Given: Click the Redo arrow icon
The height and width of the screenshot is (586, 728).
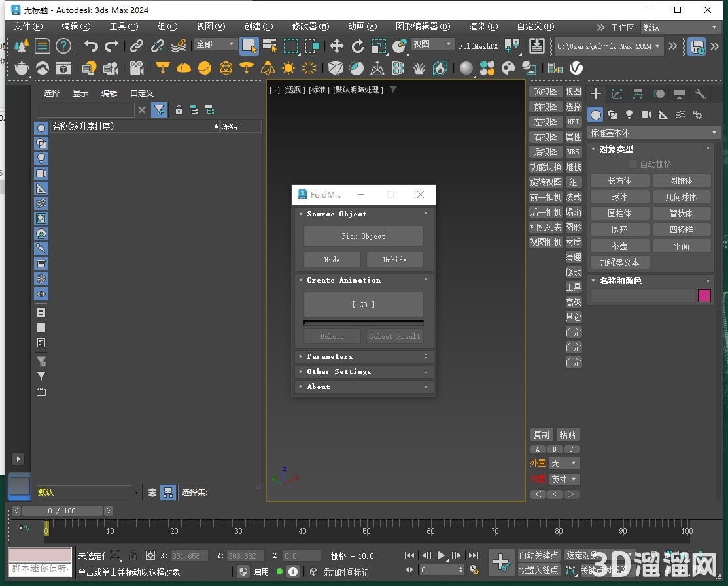Looking at the screenshot, I should pyautogui.click(x=111, y=46).
